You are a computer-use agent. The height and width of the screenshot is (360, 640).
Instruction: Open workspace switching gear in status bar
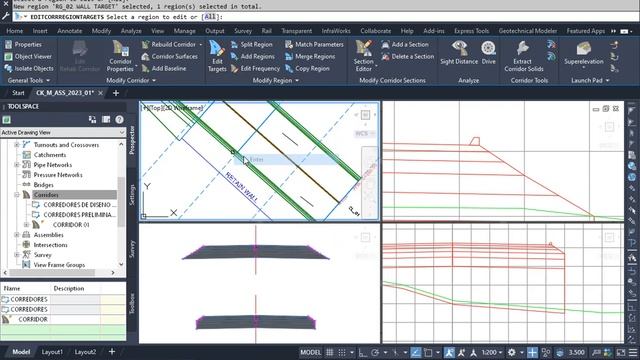point(511,352)
